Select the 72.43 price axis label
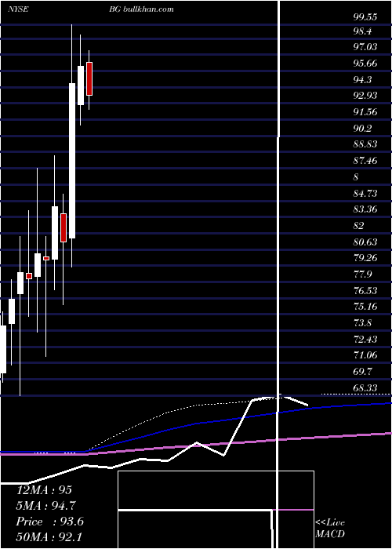Screen dimensions: 392x549 365,340
